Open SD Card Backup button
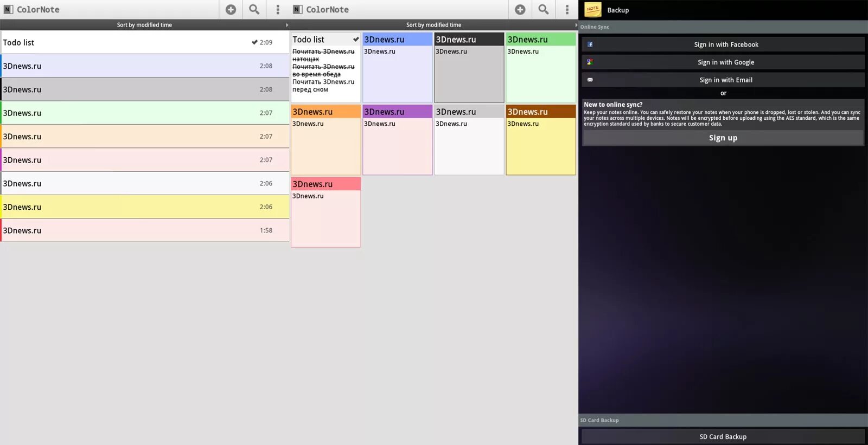 point(723,436)
